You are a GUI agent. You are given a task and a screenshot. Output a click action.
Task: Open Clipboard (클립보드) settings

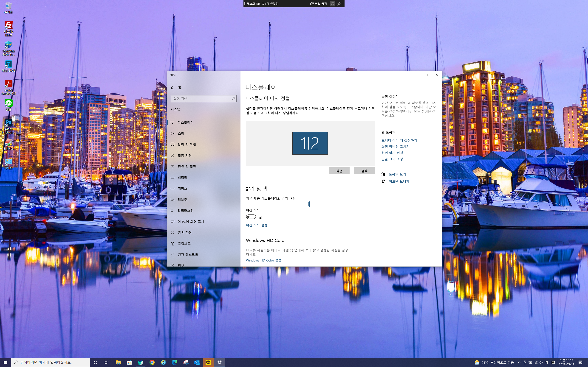184,244
